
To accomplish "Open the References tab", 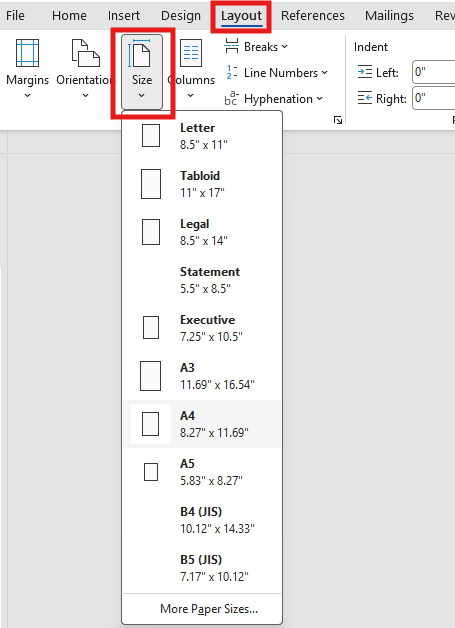I will pyautogui.click(x=312, y=16).
